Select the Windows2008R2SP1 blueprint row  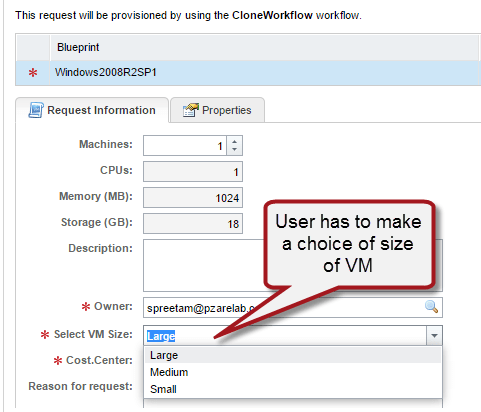(x=248, y=73)
